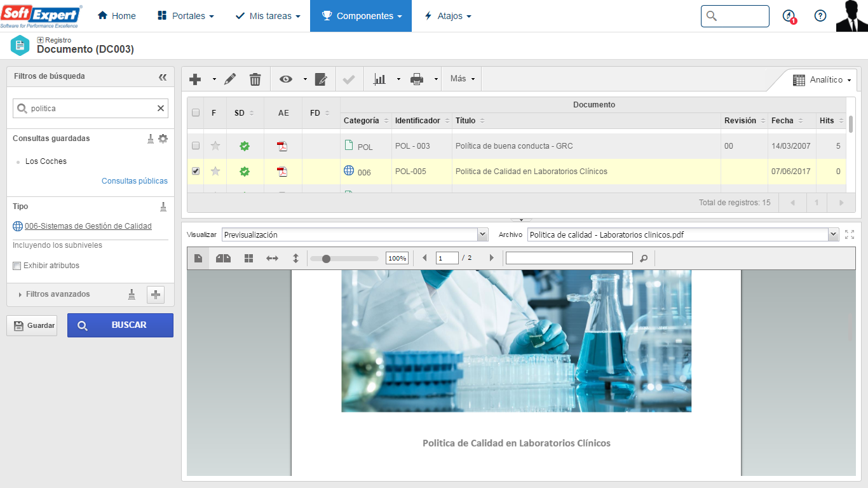This screenshot has width=868, height=488.
Task: Open the Mis tareas menu
Action: [268, 16]
